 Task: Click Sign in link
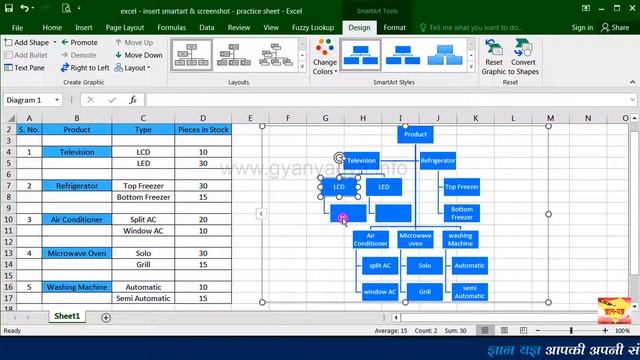[582, 28]
